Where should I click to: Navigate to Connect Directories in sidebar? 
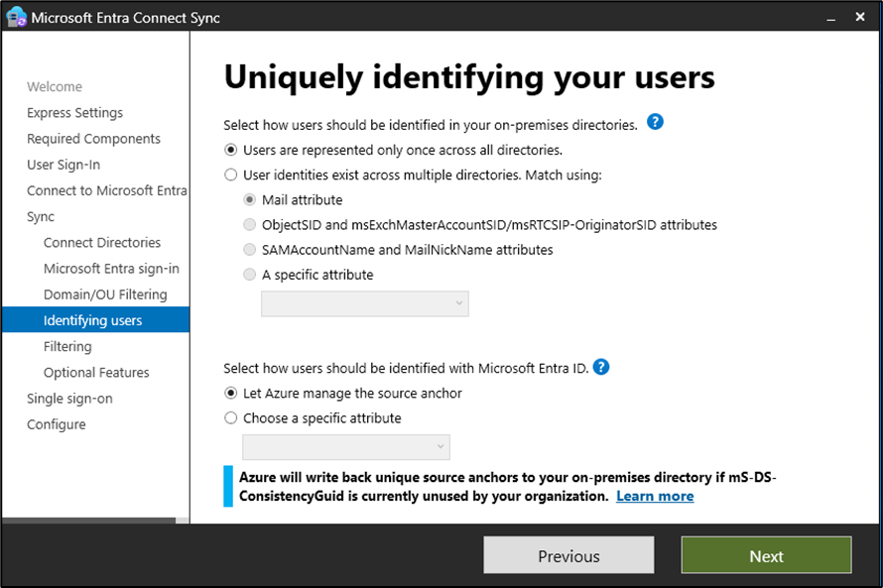point(102,243)
